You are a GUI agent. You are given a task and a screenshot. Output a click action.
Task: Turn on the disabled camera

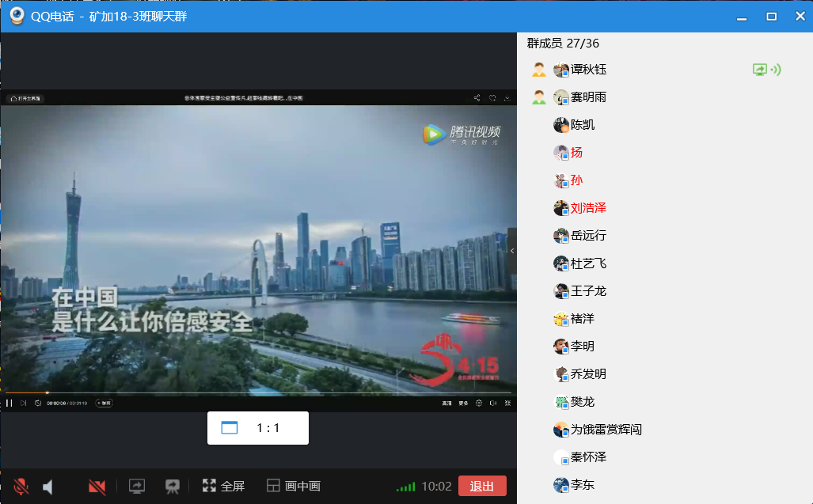coord(97,486)
